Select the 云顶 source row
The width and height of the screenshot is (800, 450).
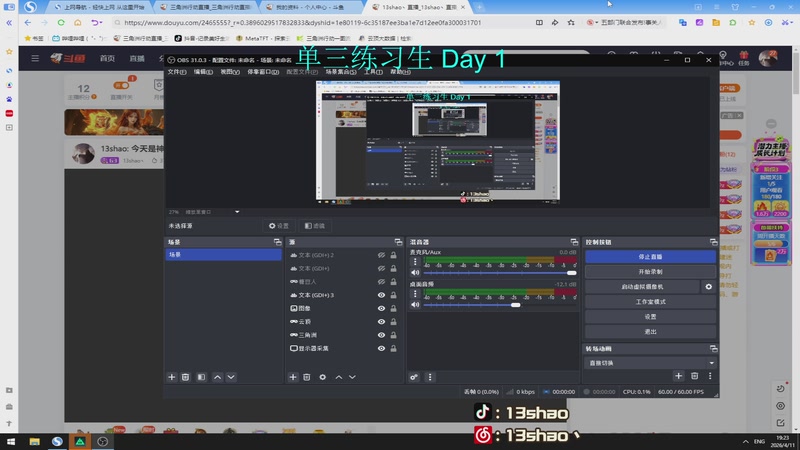[343, 321]
